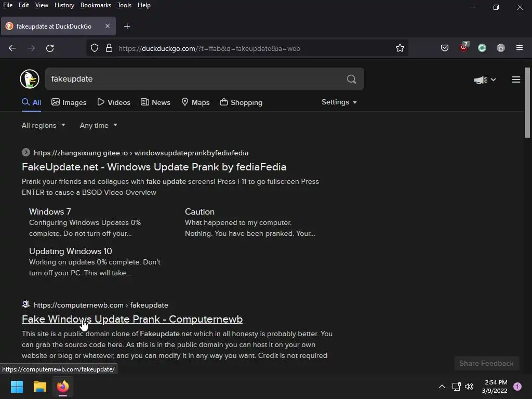Screen dimensions: 532x399
Task: Open the tracking protection shield icon
Action: [95, 48]
